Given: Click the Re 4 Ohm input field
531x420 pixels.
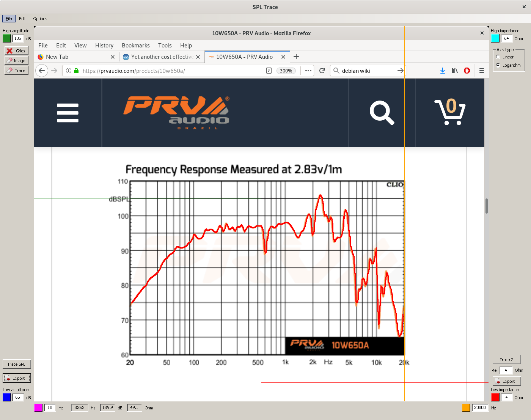Looking at the screenshot, I should coord(506,370).
